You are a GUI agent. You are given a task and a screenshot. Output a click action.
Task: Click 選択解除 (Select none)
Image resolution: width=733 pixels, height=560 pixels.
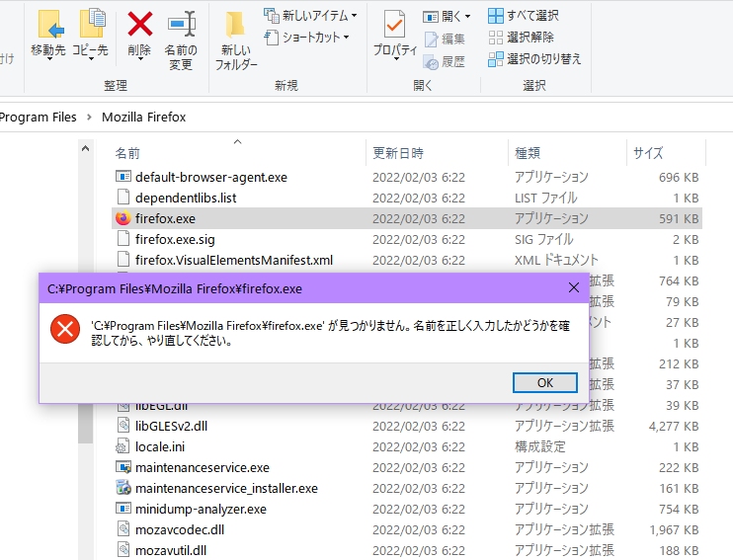pos(521,37)
